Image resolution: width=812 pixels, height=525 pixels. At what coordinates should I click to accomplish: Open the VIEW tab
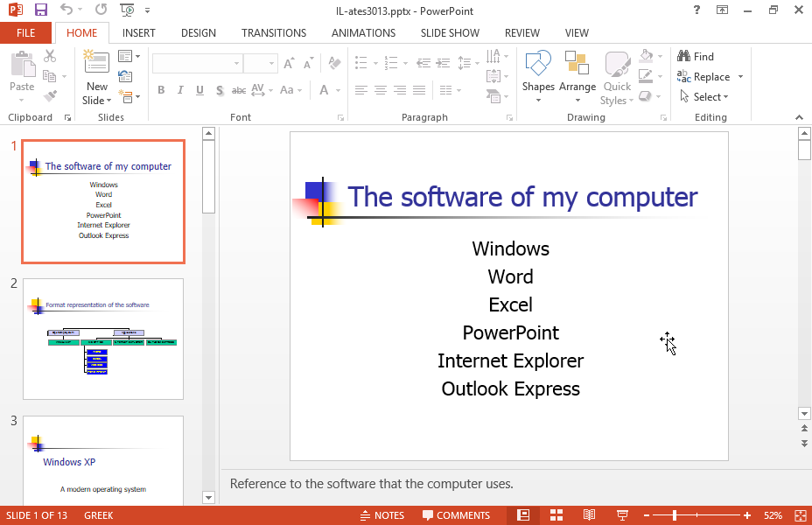pyautogui.click(x=577, y=33)
